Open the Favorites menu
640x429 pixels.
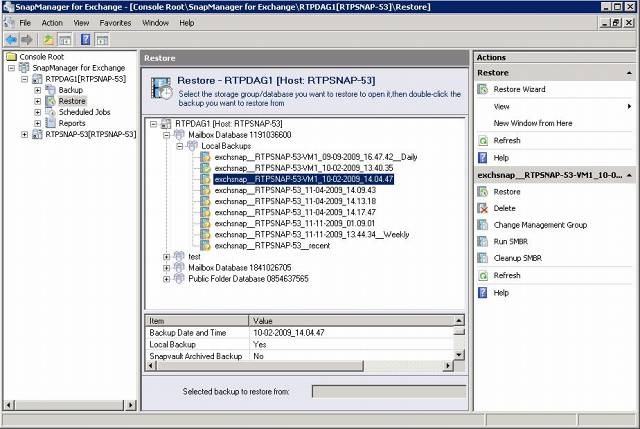tap(116, 23)
